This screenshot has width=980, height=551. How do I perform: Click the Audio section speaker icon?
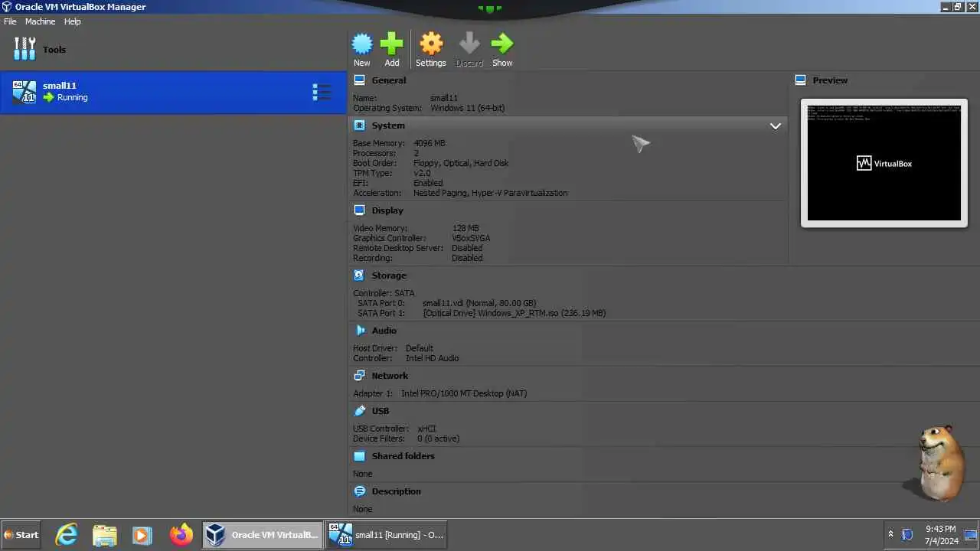click(x=360, y=331)
